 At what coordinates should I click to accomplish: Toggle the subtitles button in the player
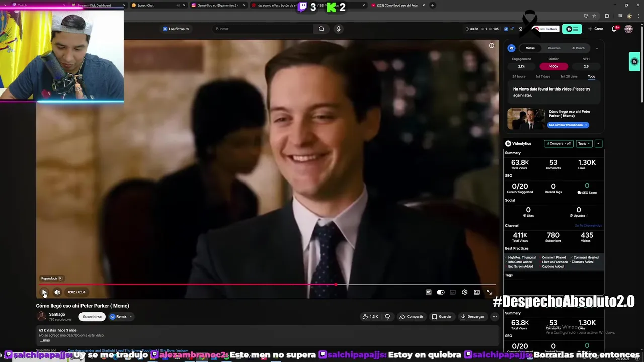pos(453,292)
